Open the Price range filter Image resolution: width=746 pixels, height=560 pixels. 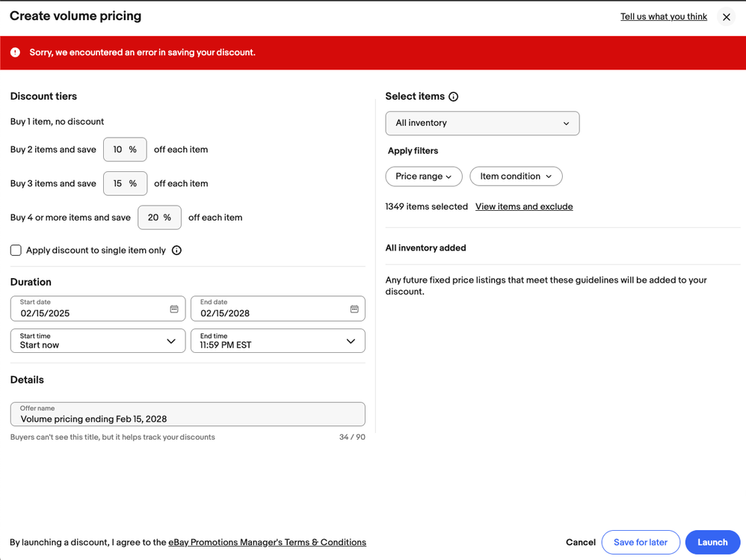(423, 176)
